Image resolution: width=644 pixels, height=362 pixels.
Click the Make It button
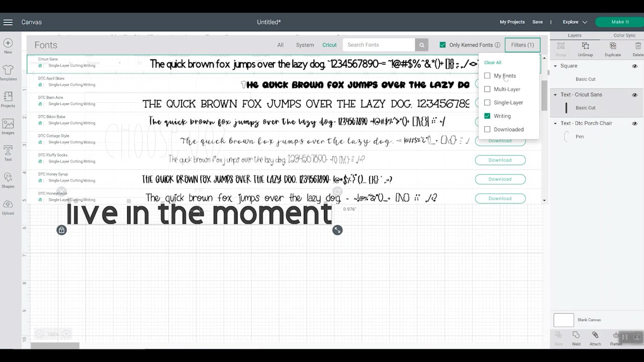(620, 22)
